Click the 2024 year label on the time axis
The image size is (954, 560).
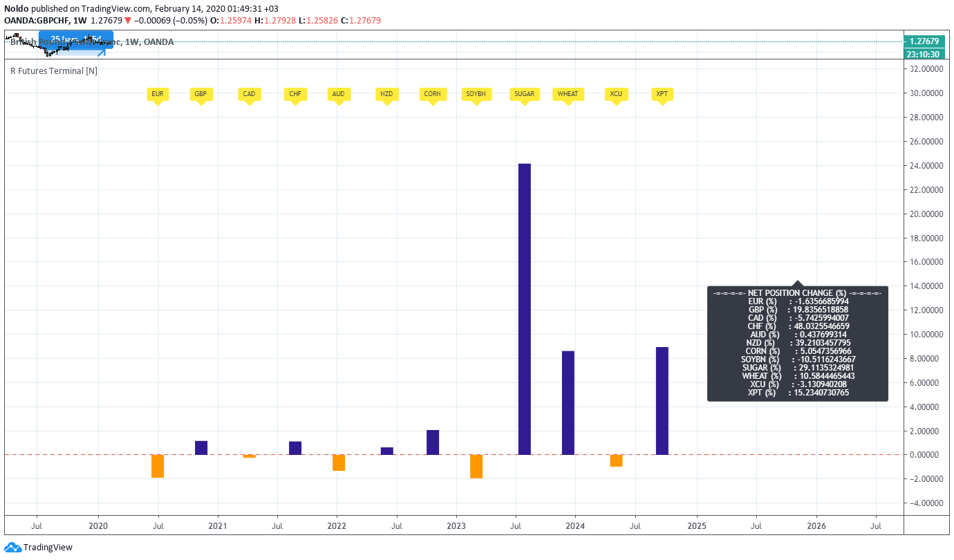click(575, 526)
